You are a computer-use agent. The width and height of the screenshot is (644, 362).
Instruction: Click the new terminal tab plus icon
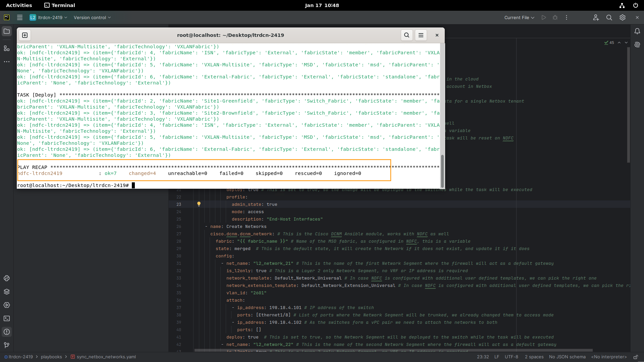pyautogui.click(x=25, y=35)
